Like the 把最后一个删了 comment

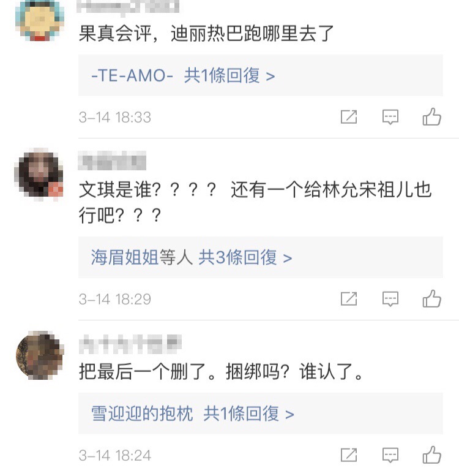pyautogui.click(x=432, y=455)
